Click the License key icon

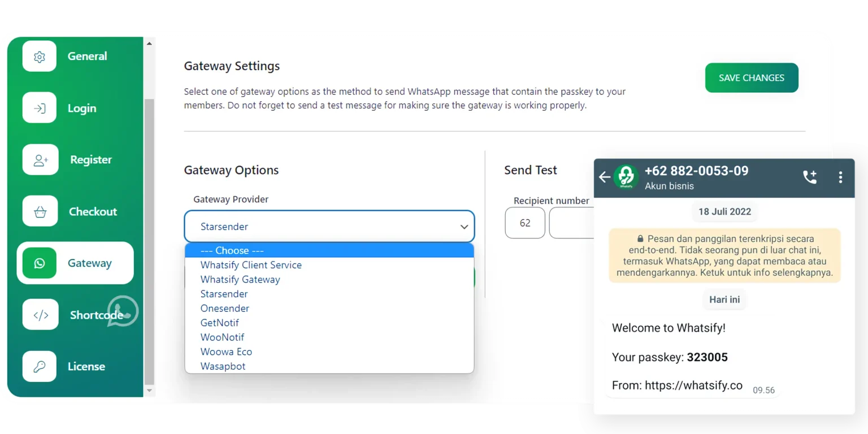[x=40, y=366]
